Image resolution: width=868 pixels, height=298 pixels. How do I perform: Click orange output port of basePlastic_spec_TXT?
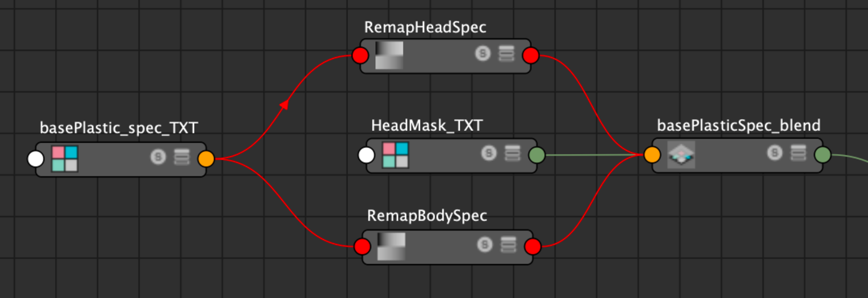(x=206, y=159)
